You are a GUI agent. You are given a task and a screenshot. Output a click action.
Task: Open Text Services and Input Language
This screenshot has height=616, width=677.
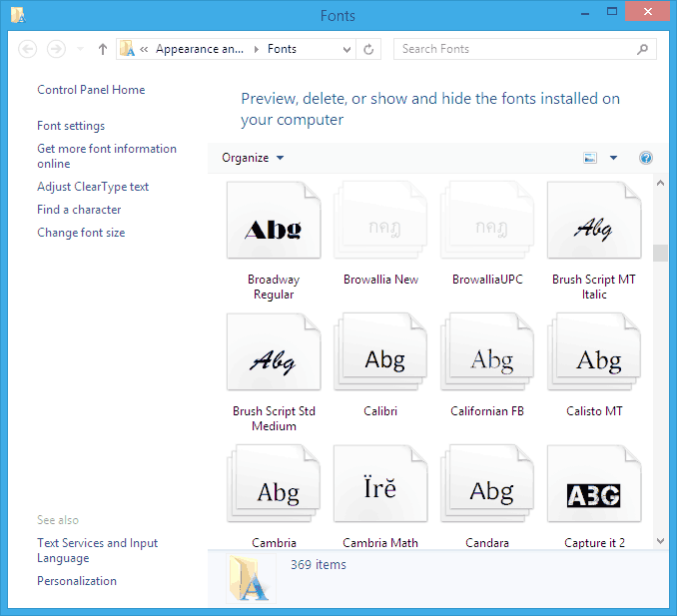[98, 550]
